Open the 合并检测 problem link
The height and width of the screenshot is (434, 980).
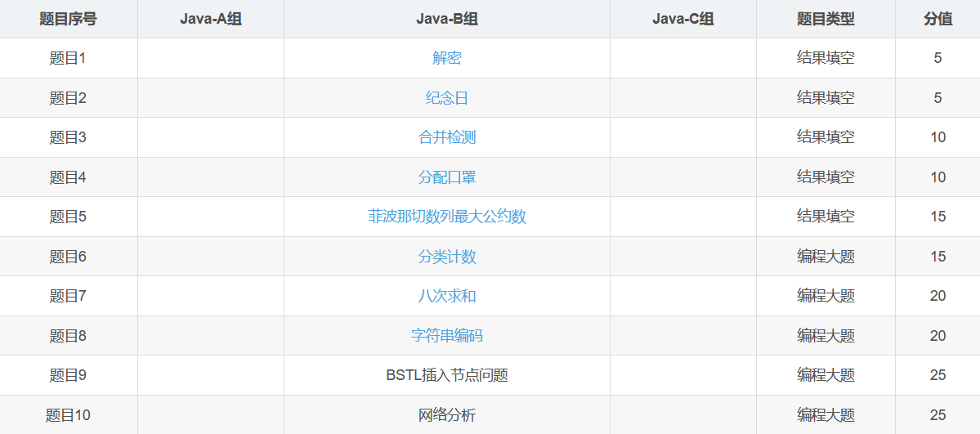pos(447,137)
